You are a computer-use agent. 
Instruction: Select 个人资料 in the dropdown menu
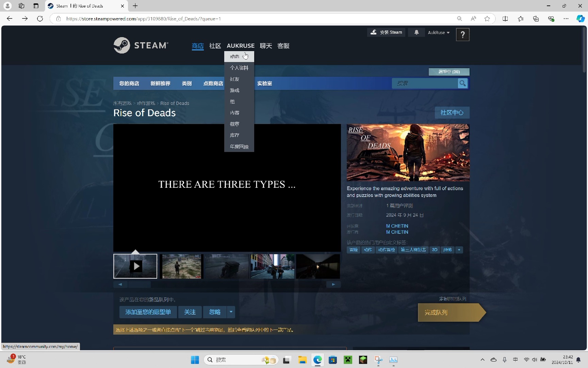coord(239,68)
